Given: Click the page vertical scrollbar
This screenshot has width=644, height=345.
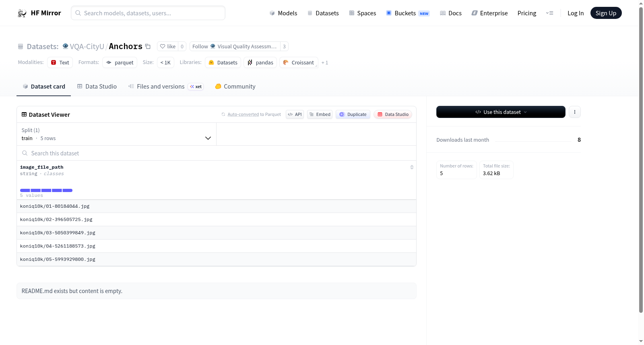Looking at the screenshot, I should [x=641, y=159].
